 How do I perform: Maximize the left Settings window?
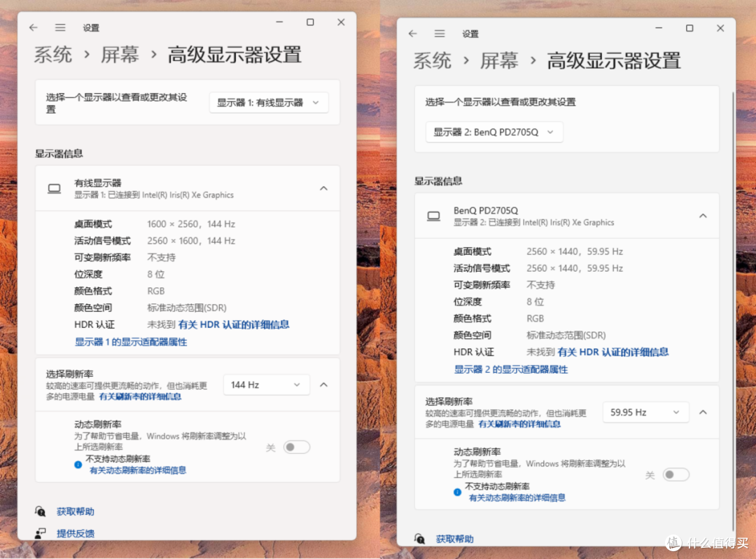[310, 22]
